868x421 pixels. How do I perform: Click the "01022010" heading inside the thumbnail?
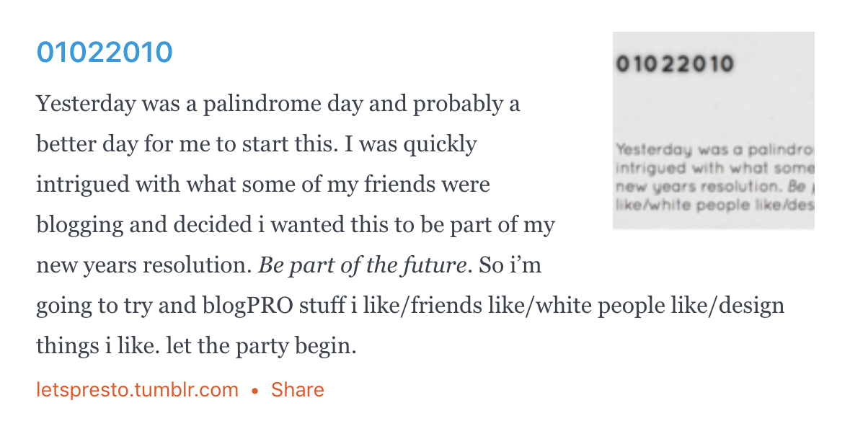tap(675, 64)
